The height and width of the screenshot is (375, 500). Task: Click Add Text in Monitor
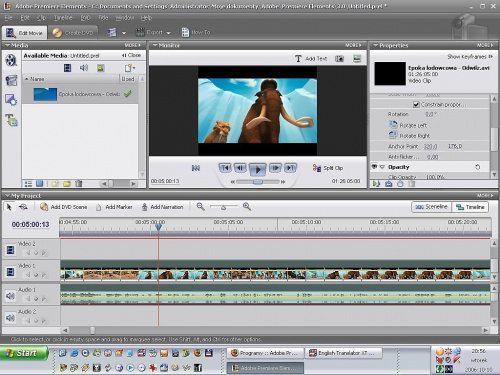pyautogui.click(x=311, y=59)
